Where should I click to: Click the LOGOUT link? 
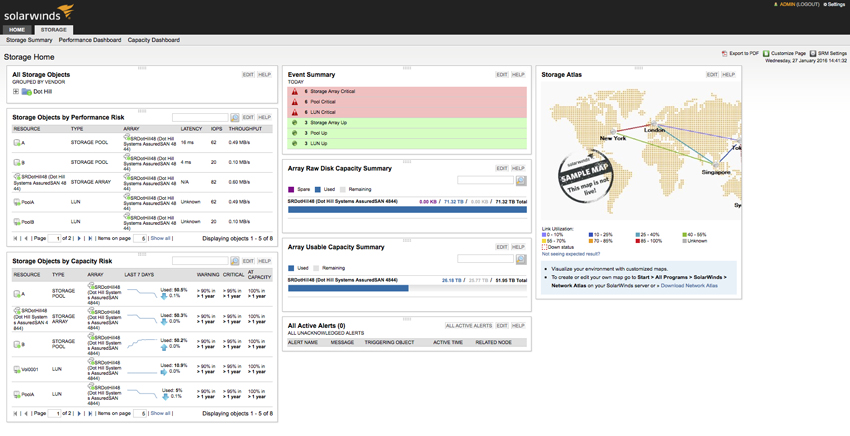click(808, 4)
